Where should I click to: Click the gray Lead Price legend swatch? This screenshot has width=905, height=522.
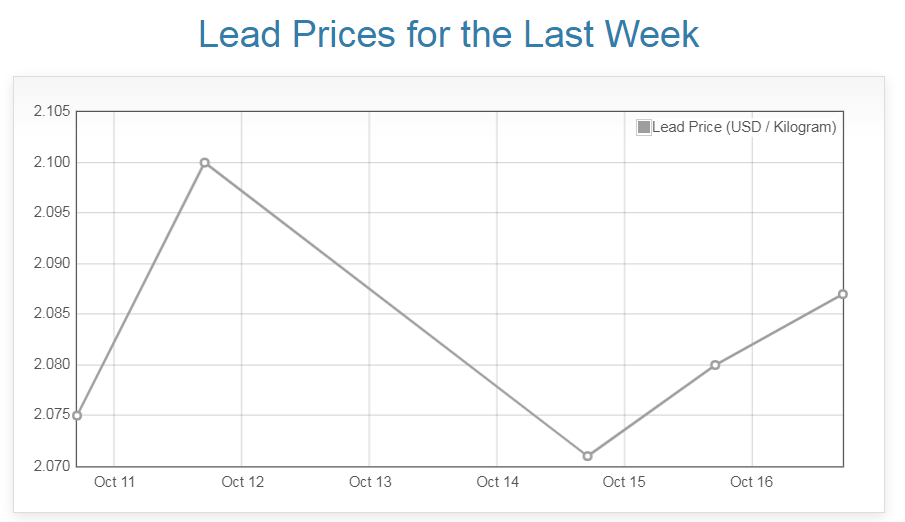(644, 127)
